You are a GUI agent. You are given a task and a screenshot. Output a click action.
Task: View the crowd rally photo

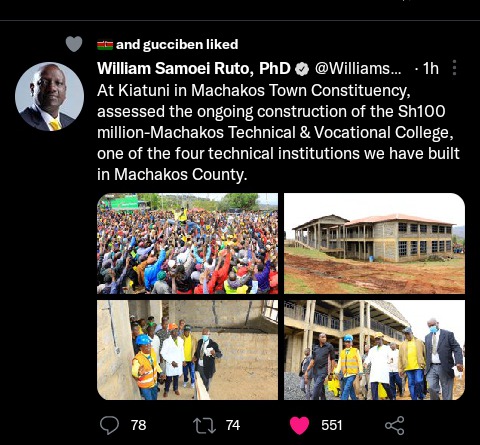[187, 243]
